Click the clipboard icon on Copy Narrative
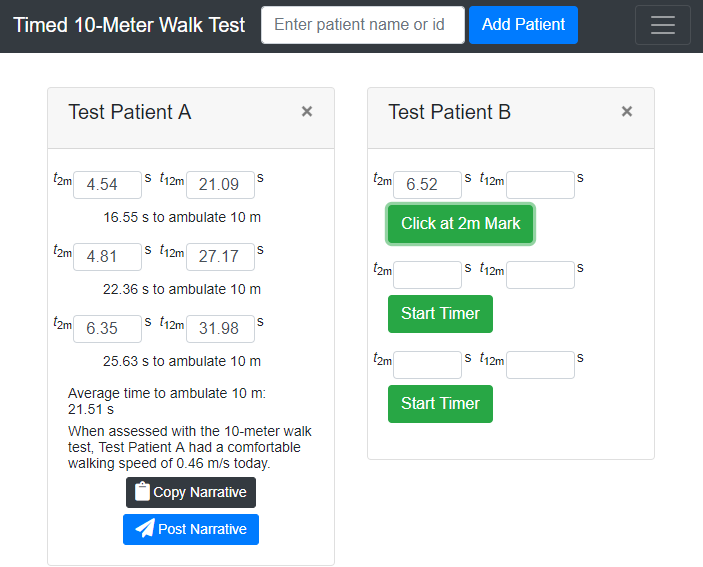Screen dimensions: 703x567 (x=142, y=492)
